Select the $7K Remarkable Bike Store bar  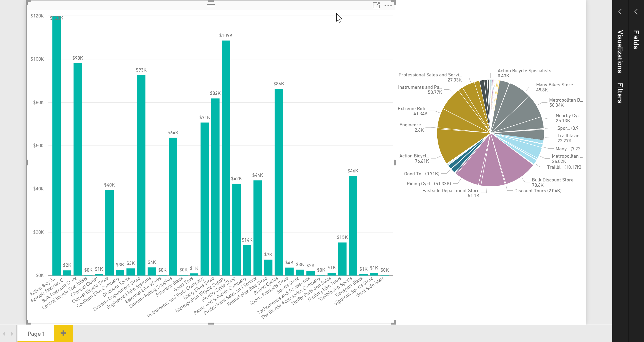click(268, 268)
